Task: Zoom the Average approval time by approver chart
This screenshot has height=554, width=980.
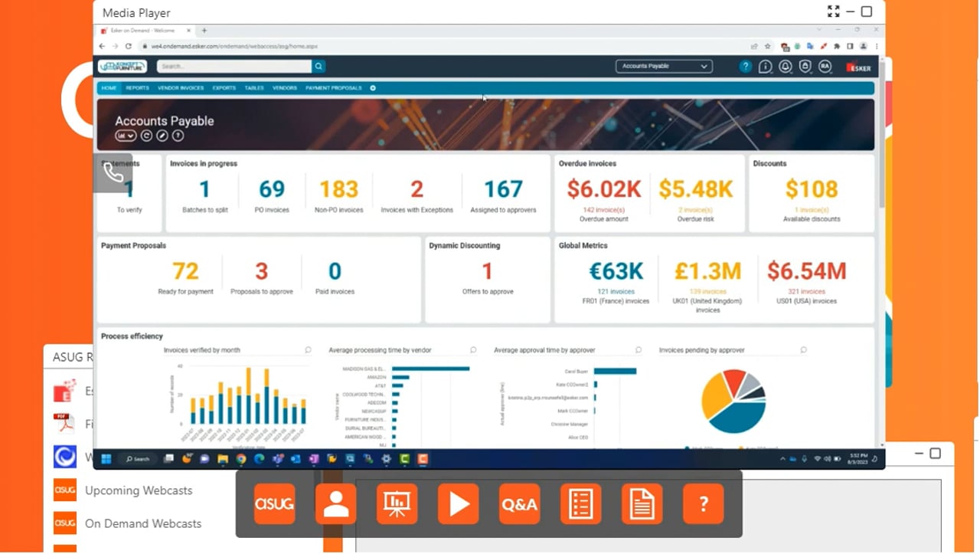Action: pos(639,350)
